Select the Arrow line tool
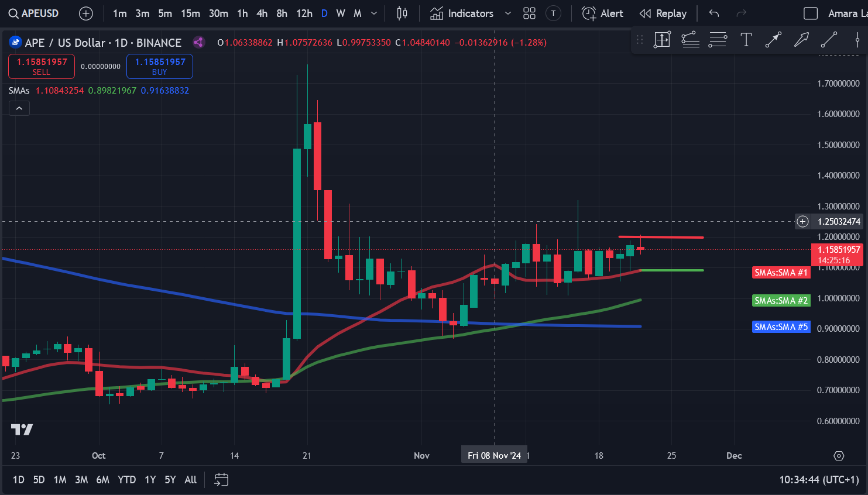This screenshot has height=495, width=868. click(x=773, y=40)
